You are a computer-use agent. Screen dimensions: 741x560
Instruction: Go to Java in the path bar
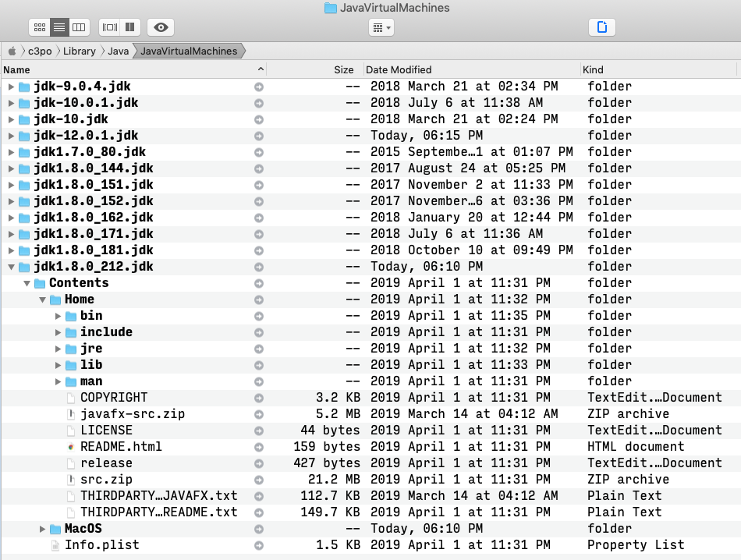118,51
